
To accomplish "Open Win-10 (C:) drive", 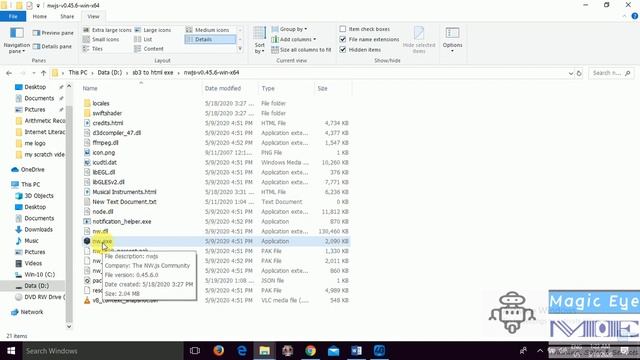I will (40, 275).
